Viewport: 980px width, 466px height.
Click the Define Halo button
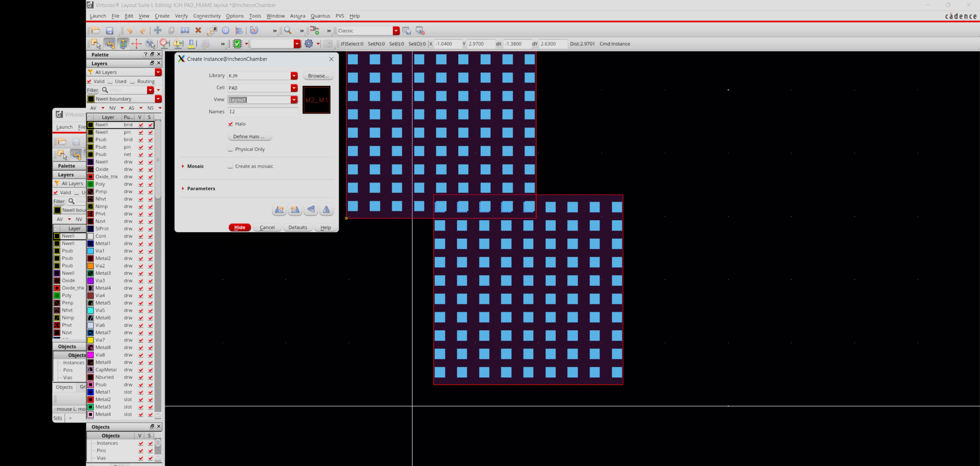point(250,136)
